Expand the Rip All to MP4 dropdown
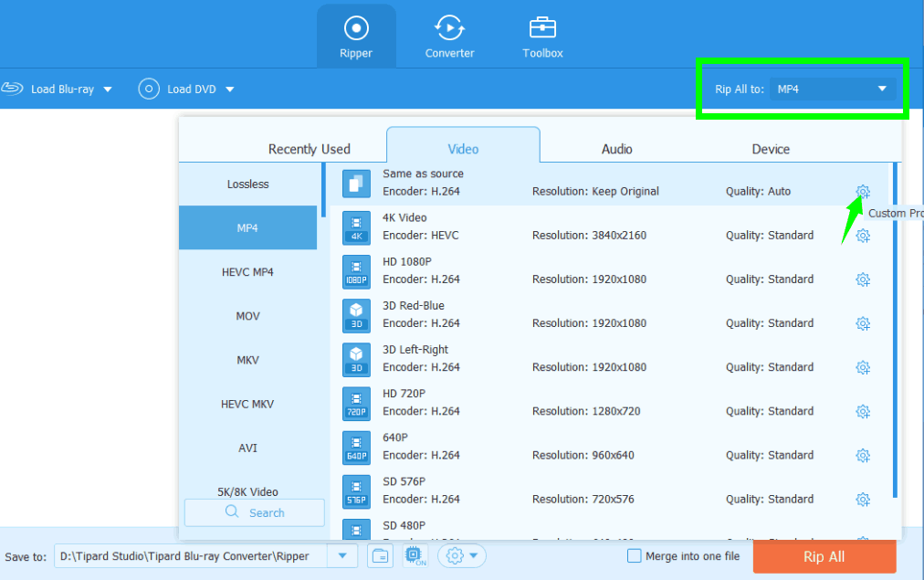 click(x=881, y=89)
